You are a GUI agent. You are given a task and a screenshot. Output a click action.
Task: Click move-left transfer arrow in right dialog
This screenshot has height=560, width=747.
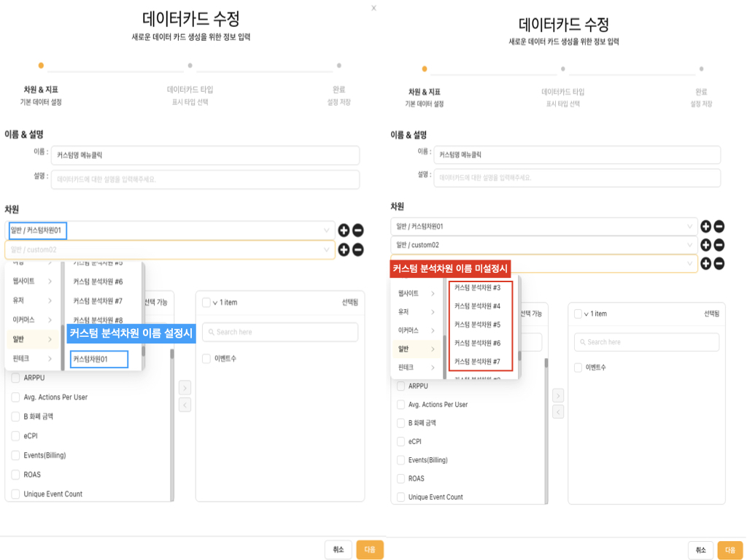pos(558,412)
